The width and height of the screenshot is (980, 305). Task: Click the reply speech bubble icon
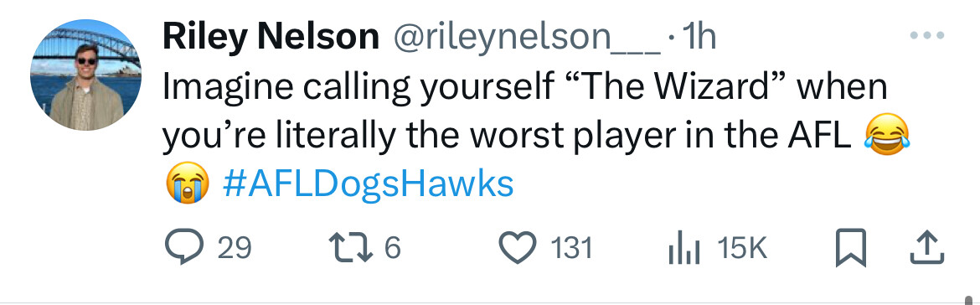(x=184, y=247)
